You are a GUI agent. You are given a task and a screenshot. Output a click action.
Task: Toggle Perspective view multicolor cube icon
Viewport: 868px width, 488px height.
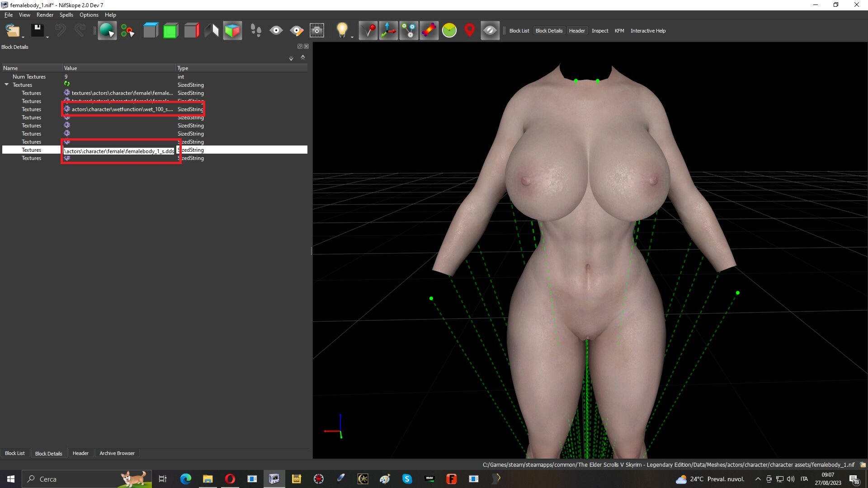(x=232, y=31)
